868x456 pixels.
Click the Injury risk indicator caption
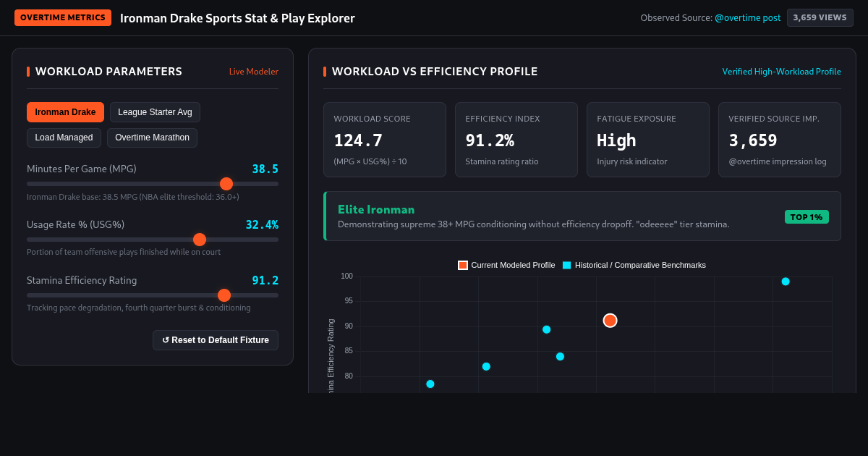click(x=632, y=161)
